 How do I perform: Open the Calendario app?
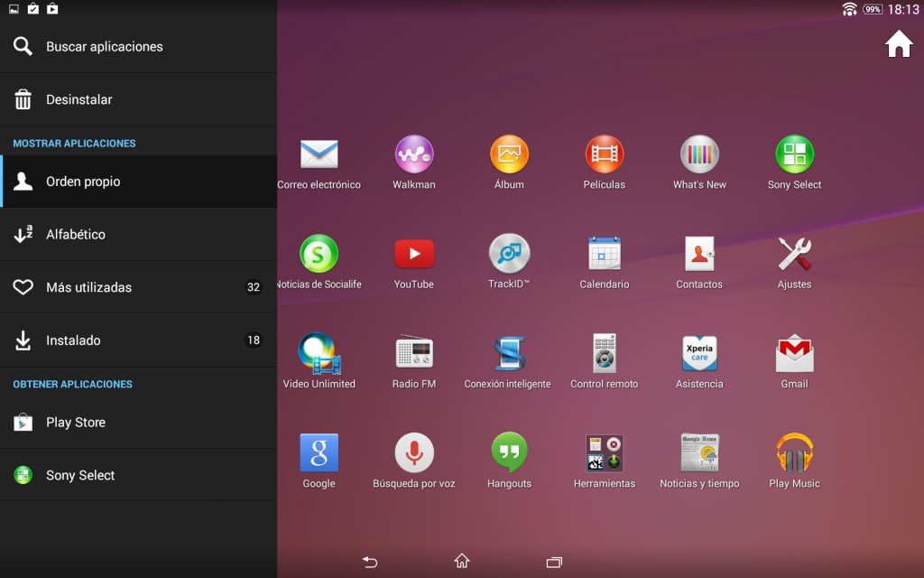tap(604, 254)
